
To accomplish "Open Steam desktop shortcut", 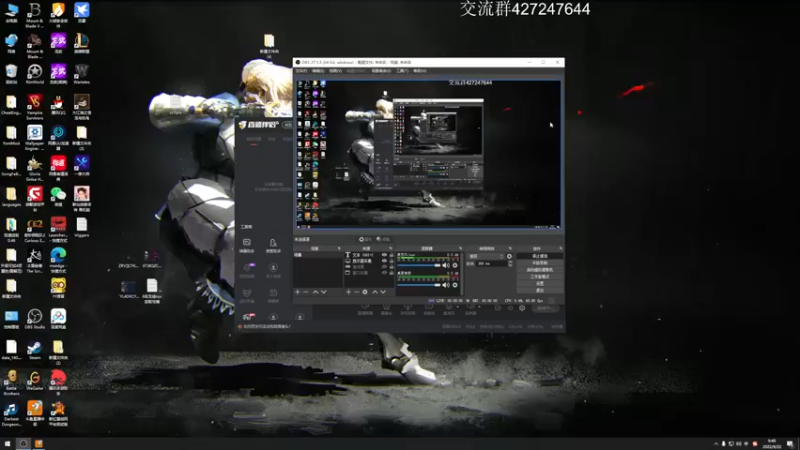I will [x=35, y=350].
